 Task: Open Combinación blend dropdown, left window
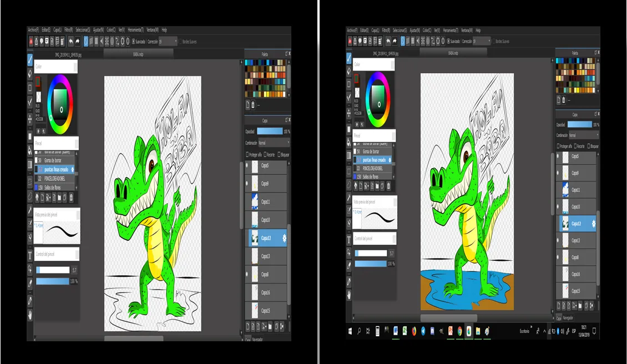(274, 143)
